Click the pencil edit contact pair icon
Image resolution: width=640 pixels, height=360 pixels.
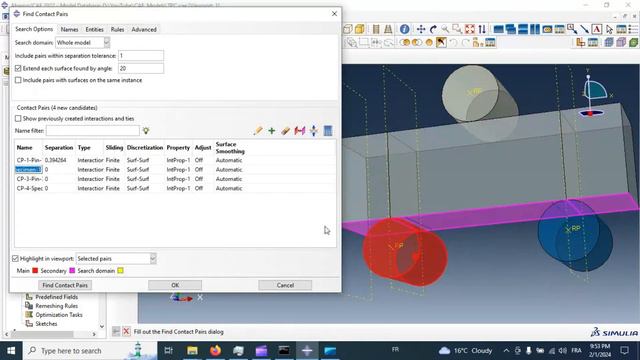tap(258, 131)
